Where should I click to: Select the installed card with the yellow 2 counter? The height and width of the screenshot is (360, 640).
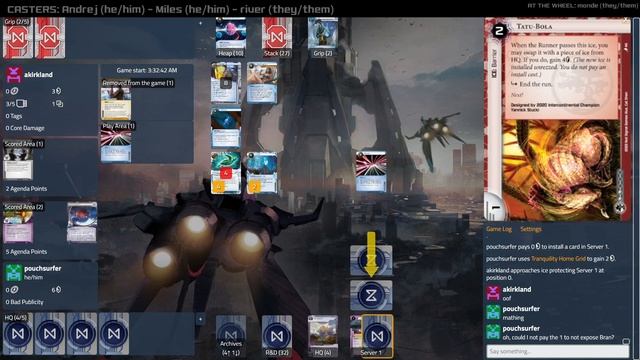262,173
